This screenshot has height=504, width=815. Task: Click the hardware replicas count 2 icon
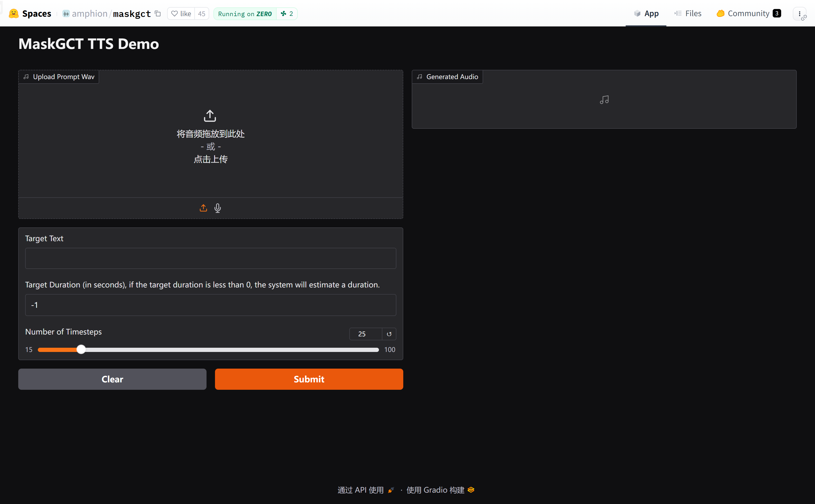coord(287,14)
